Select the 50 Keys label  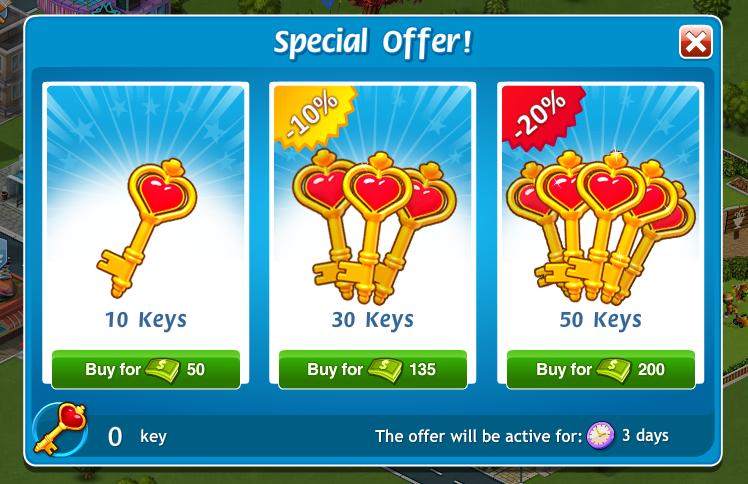coord(601,320)
